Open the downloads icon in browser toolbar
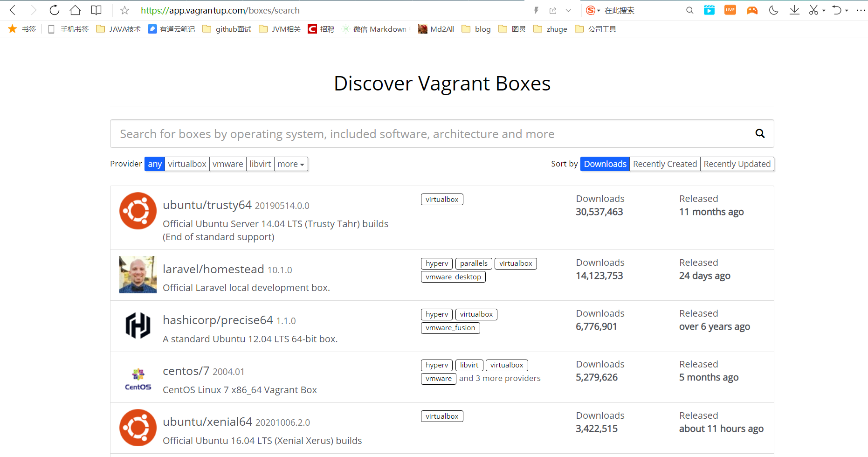Screen dimensions: 868x457 pyautogui.click(x=794, y=10)
